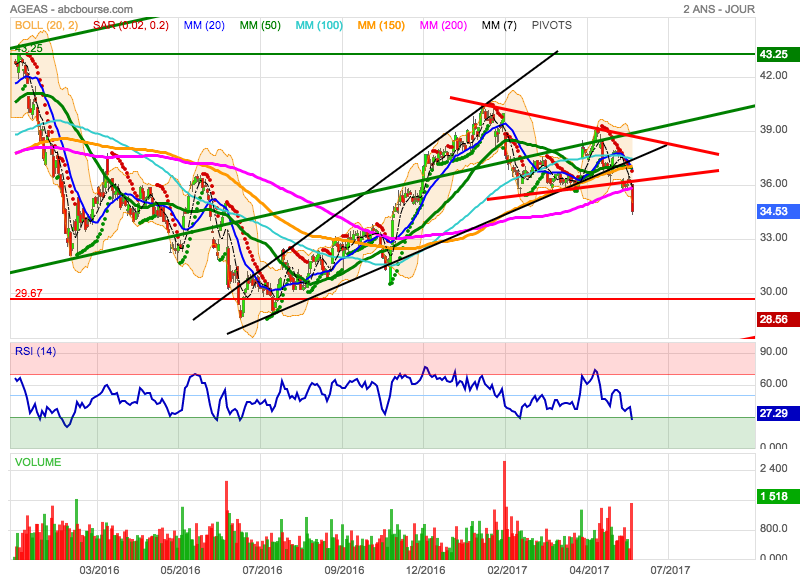Viewport: 800px width, 580px height.
Task: Click the 2 ANS - JOUR period label
Action: click(x=719, y=9)
